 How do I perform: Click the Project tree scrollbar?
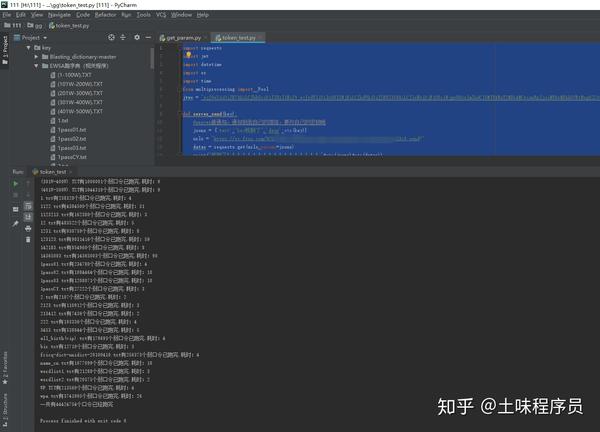pyautogui.click(x=152, y=58)
